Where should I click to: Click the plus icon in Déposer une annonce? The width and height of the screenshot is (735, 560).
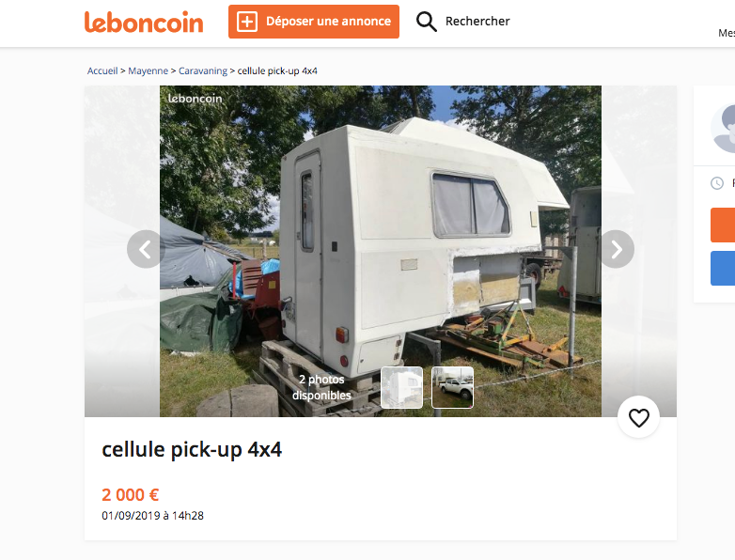click(247, 22)
